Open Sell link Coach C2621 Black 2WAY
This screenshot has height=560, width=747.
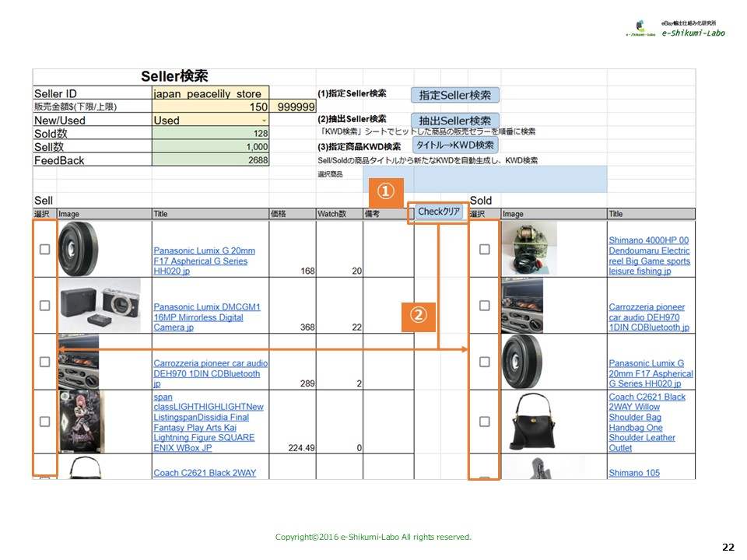(205, 473)
